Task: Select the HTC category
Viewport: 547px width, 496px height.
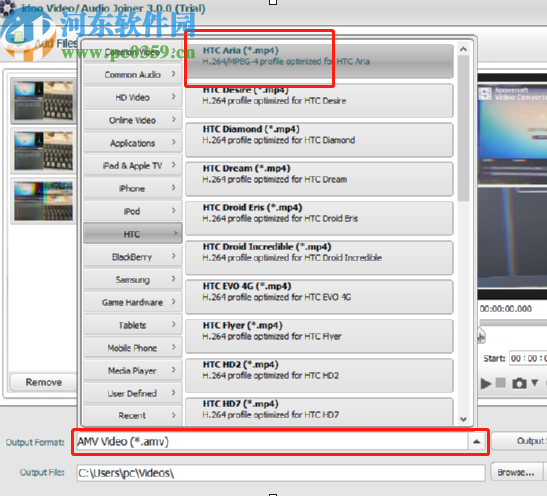Action: coord(133,234)
